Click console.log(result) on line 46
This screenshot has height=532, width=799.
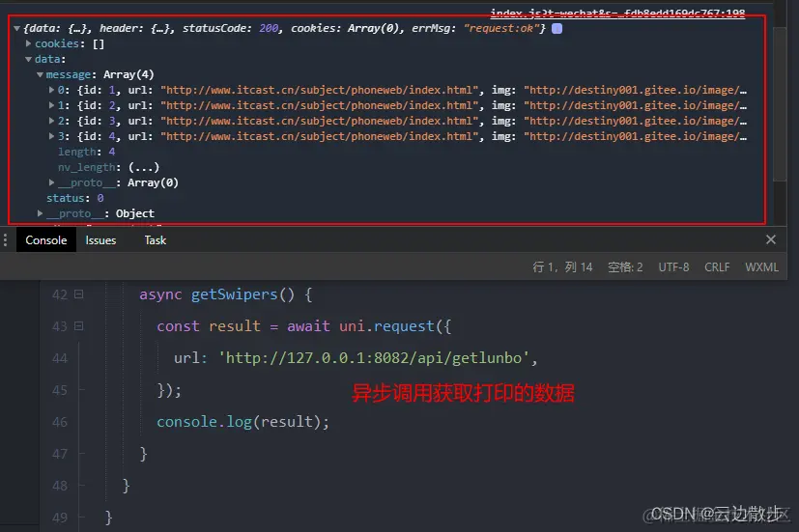(243, 422)
